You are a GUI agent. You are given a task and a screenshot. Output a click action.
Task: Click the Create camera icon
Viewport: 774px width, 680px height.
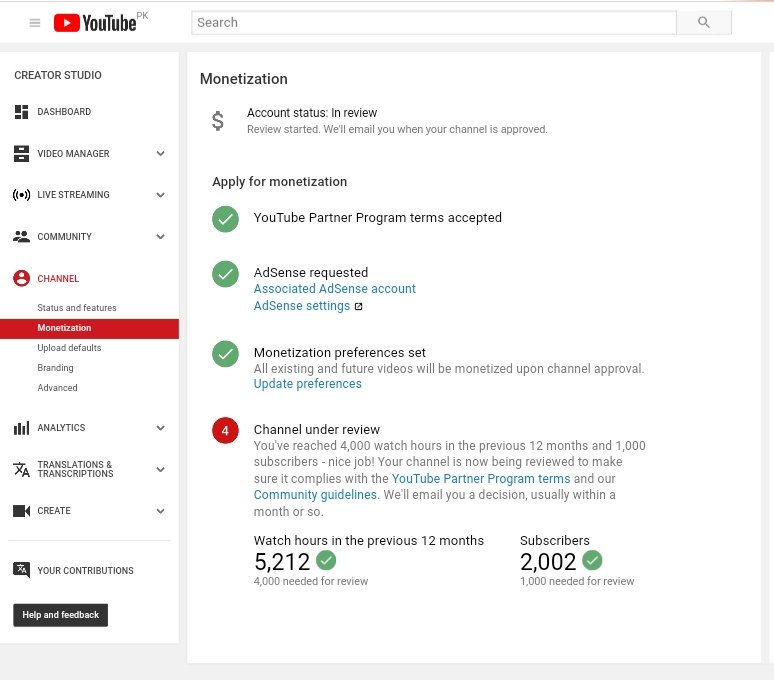pos(21,511)
